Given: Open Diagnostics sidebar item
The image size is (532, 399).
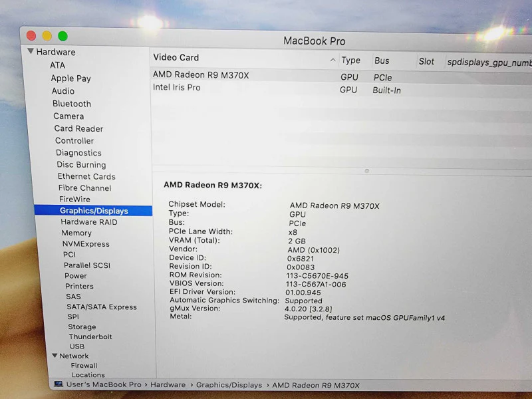Looking at the screenshot, I should tap(78, 153).
